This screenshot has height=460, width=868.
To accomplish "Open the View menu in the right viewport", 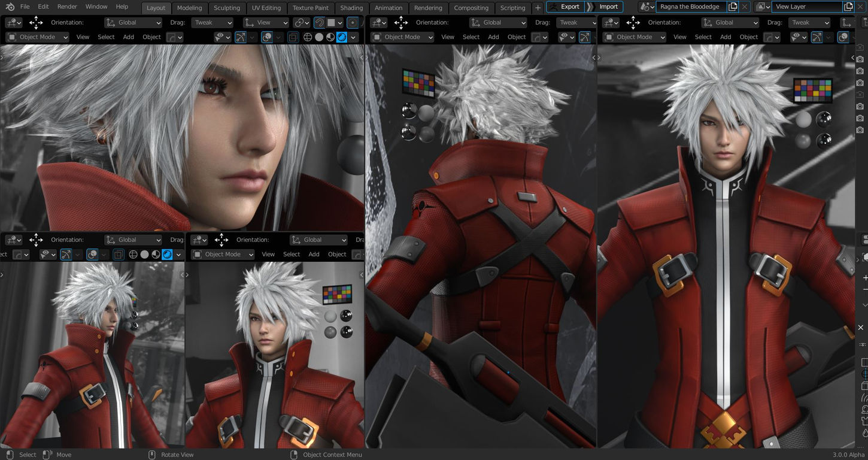I will tap(680, 37).
